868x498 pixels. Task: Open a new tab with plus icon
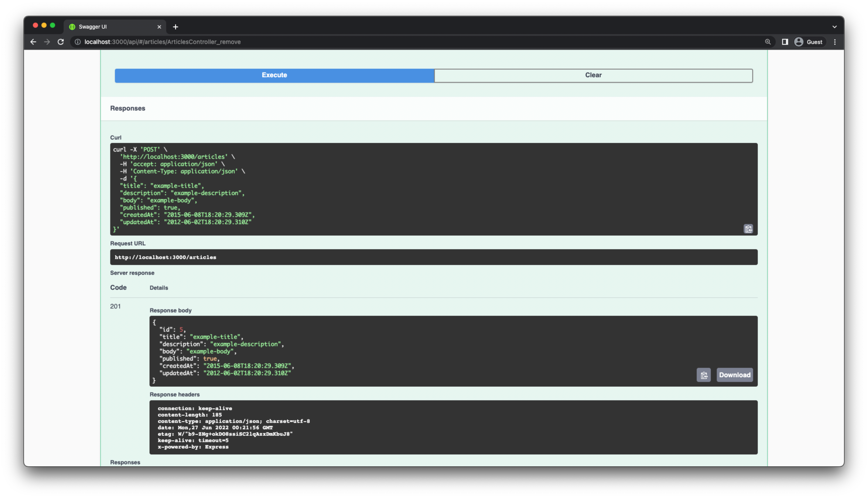click(176, 27)
